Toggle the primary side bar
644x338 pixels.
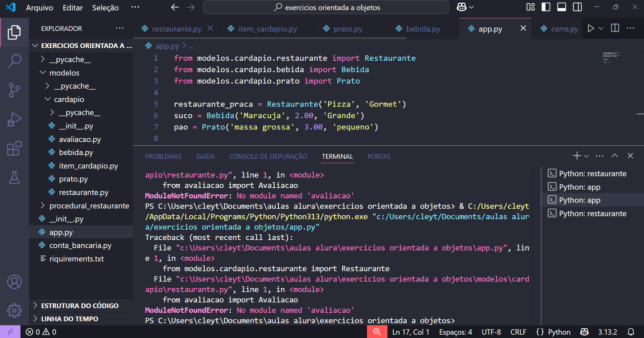tap(546, 7)
